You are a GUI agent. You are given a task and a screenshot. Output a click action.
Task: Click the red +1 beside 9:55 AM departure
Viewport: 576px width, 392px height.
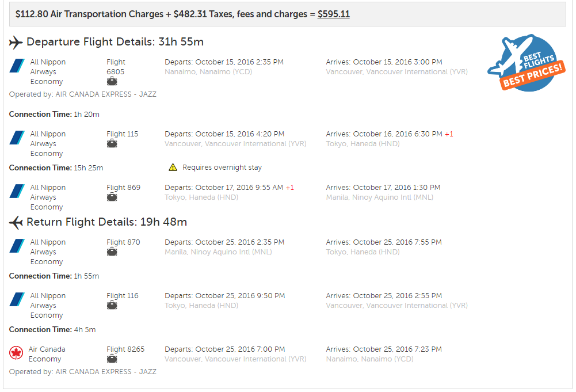[x=290, y=188]
